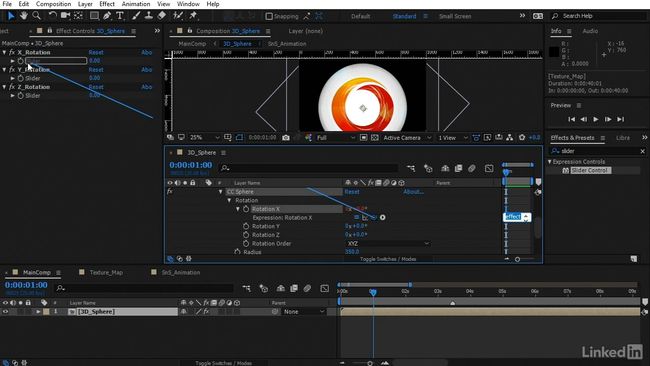Viewport: 650px width, 366px height.
Task: Collapse the Rotation property group
Action: (229, 200)
